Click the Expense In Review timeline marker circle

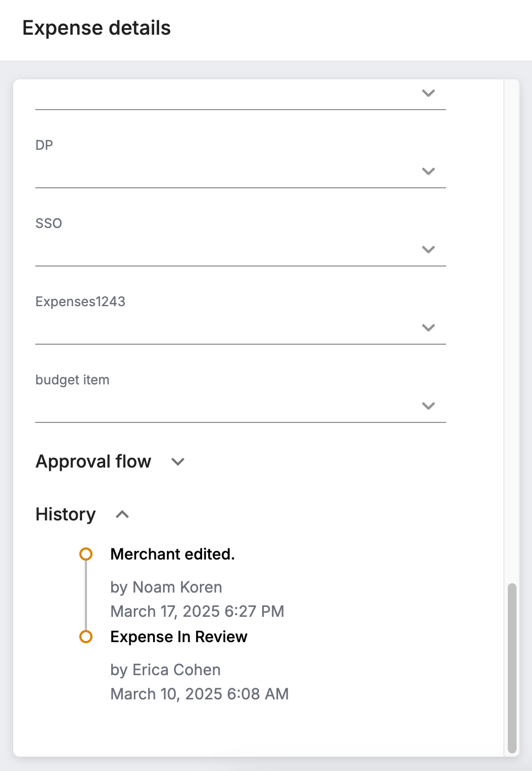click(86, 637)
